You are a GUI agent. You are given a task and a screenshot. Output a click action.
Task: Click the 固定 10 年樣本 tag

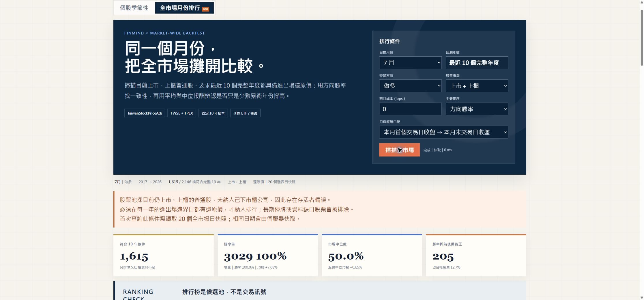[213, 113]
